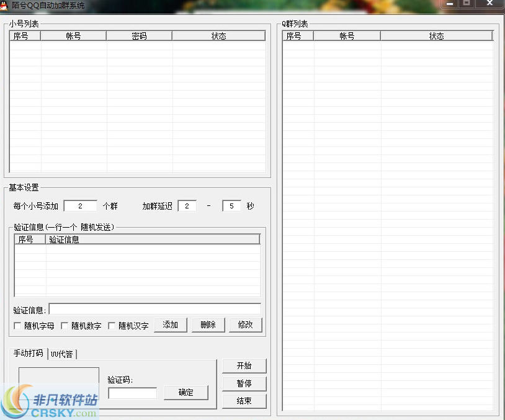Enable the 随机数字 option

click(x=65, y=325)
